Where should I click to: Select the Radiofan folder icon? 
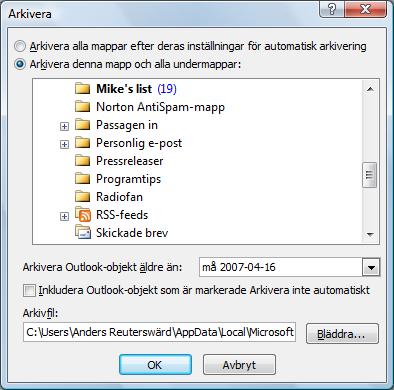click(82, 197)
